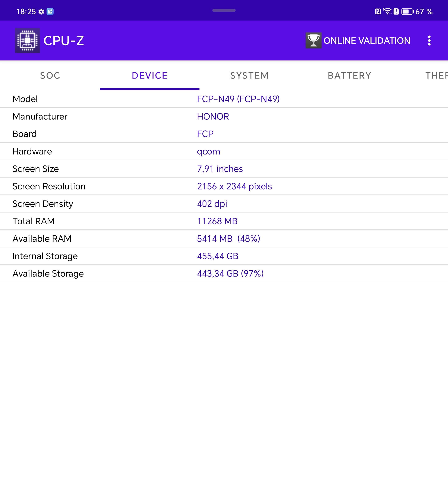This screenshot has width=448, height=487.
Task: Select the FCP board value
Action: [205, 134]
